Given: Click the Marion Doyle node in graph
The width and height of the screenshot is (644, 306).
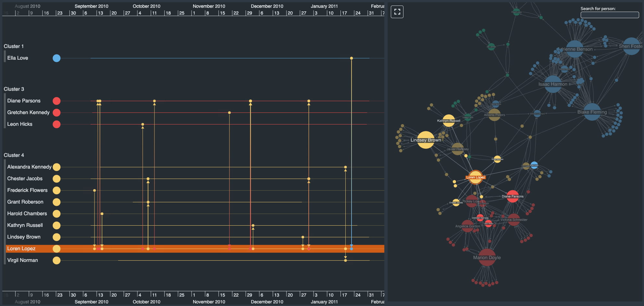Looking at the screenshot, I should click(487, 257).
